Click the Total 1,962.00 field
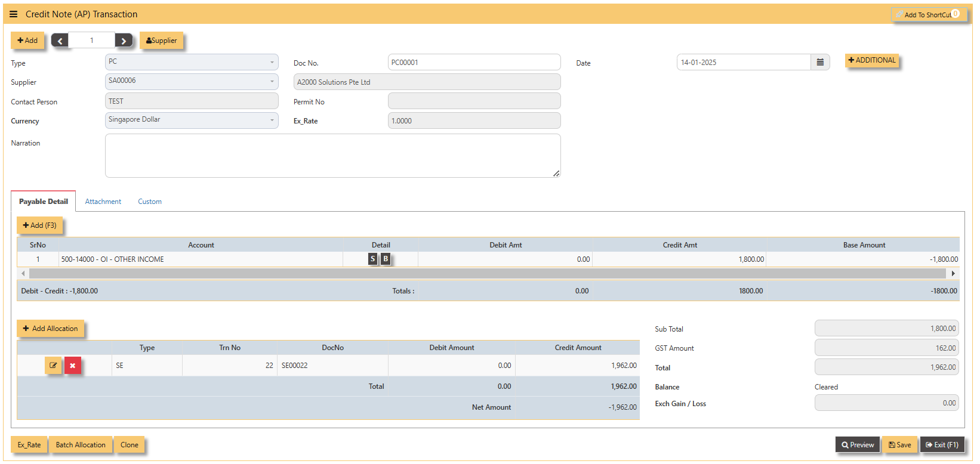 (x=886, y=367)
